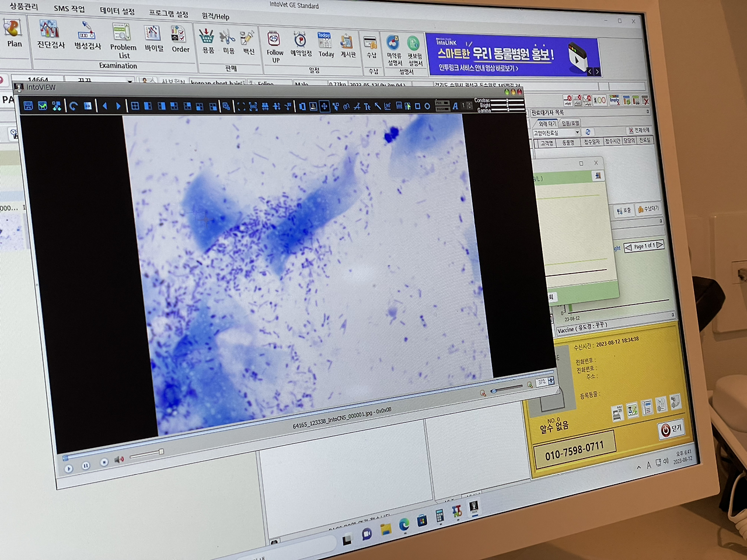Open the 프로그램 설정 menu
747x560 pixels.
point(169,13)
